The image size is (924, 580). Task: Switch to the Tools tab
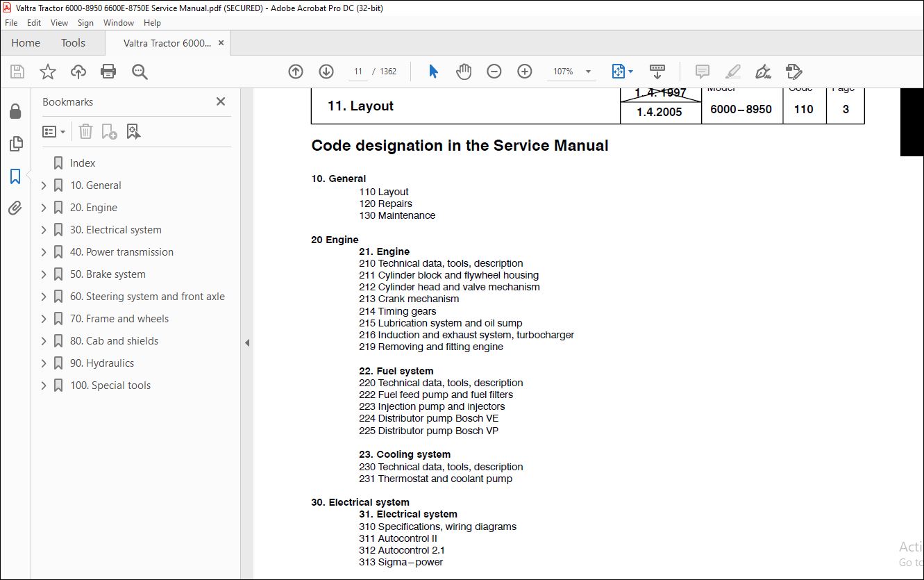[x=73, y=43]
